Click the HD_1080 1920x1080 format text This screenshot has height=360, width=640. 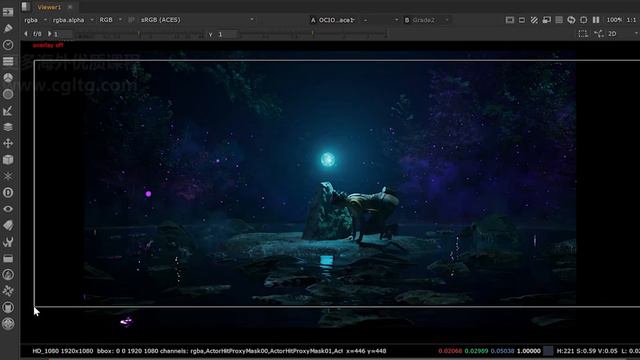click(x=62, y=351)
